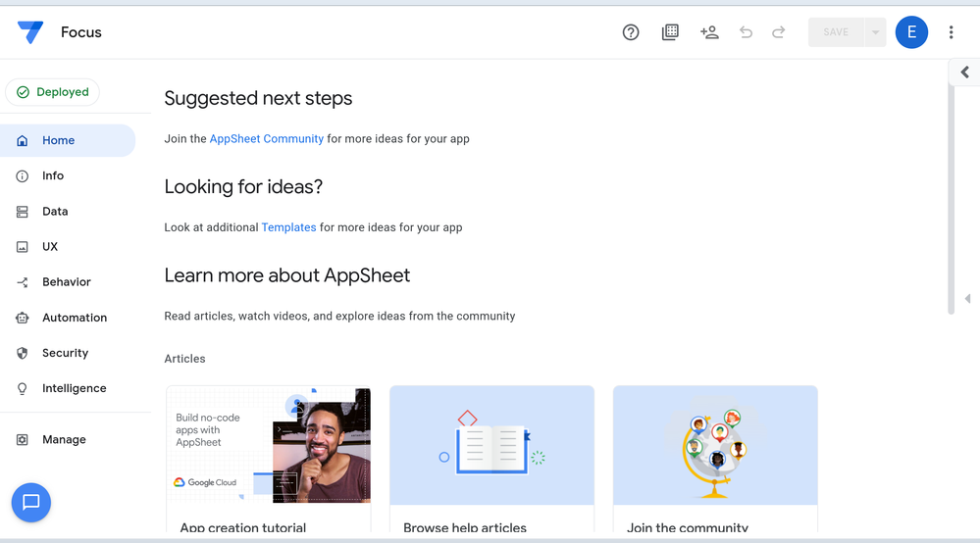
Task: Open the Manage section
Action: 68,439
